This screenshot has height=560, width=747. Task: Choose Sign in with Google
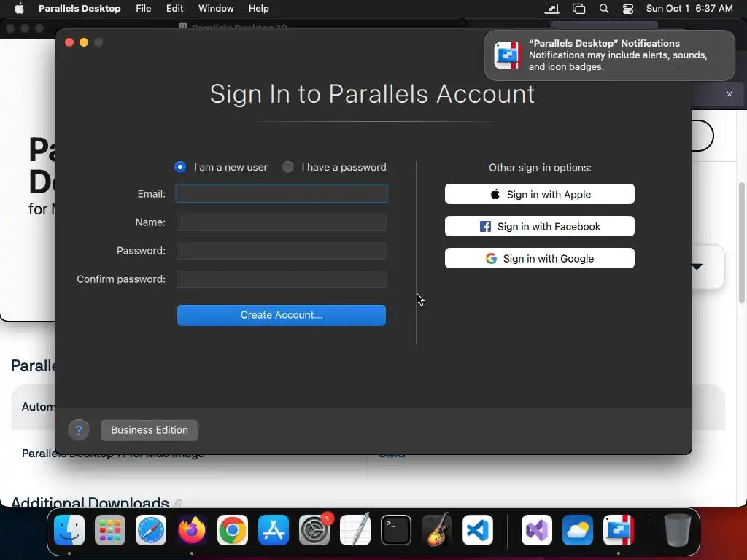(x=539, y=259)
